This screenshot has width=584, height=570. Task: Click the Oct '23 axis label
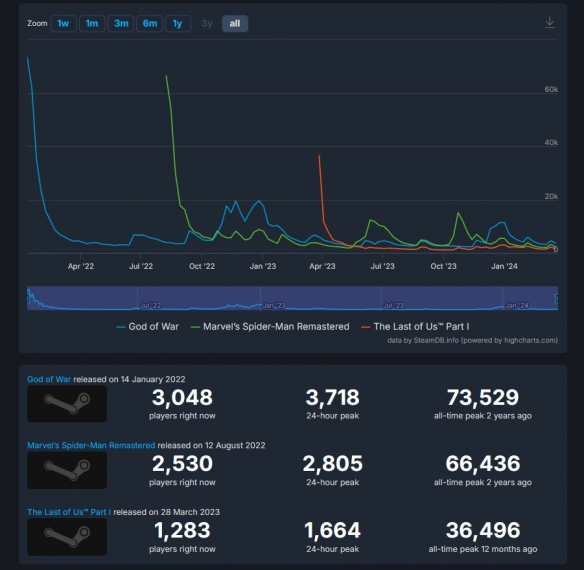tap(443, 266)
